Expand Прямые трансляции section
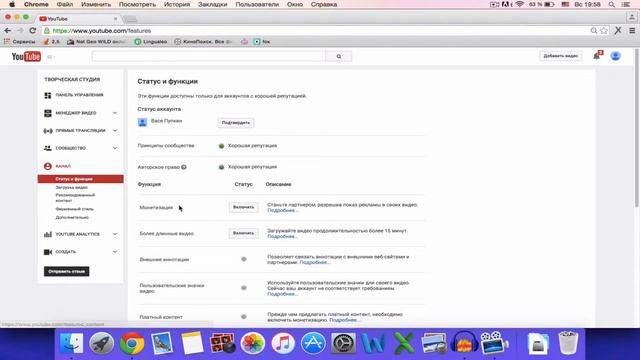The image size is (640, 360). coord(115,131)
